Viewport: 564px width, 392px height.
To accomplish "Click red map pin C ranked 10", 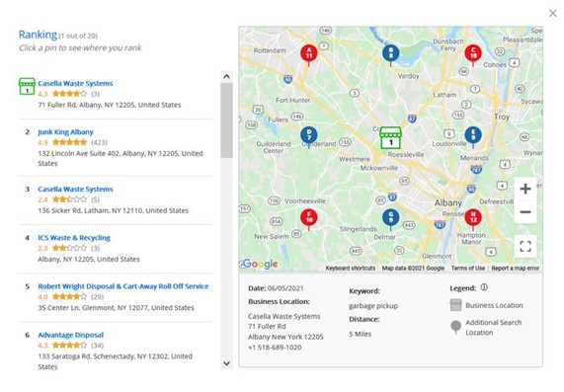I will [473, 53].
